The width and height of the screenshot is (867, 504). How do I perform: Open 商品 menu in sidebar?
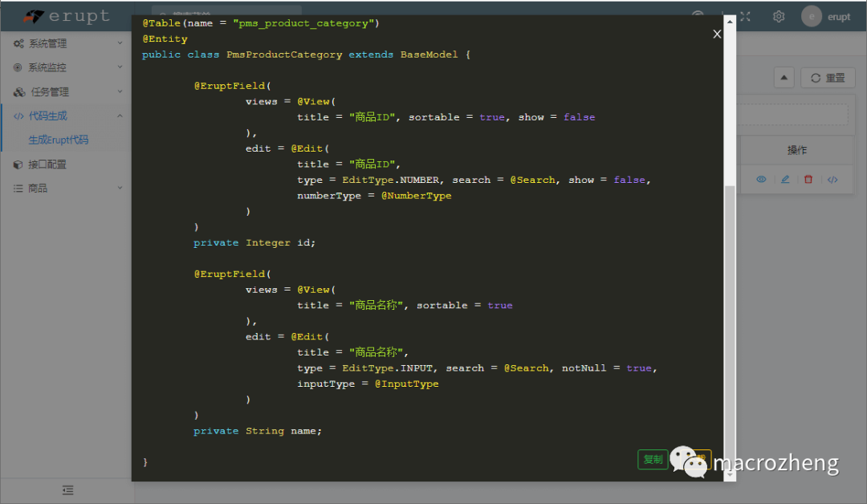click(x=67, y=189)
